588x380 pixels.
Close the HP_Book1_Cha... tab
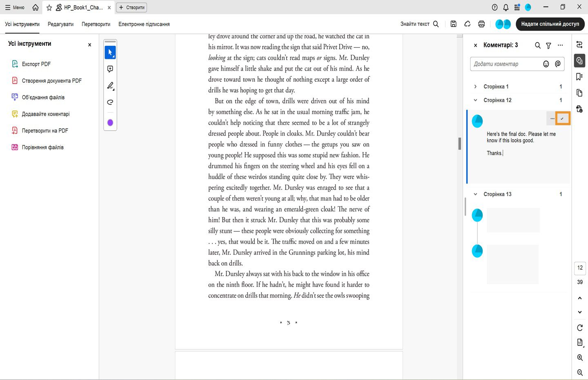109,7
